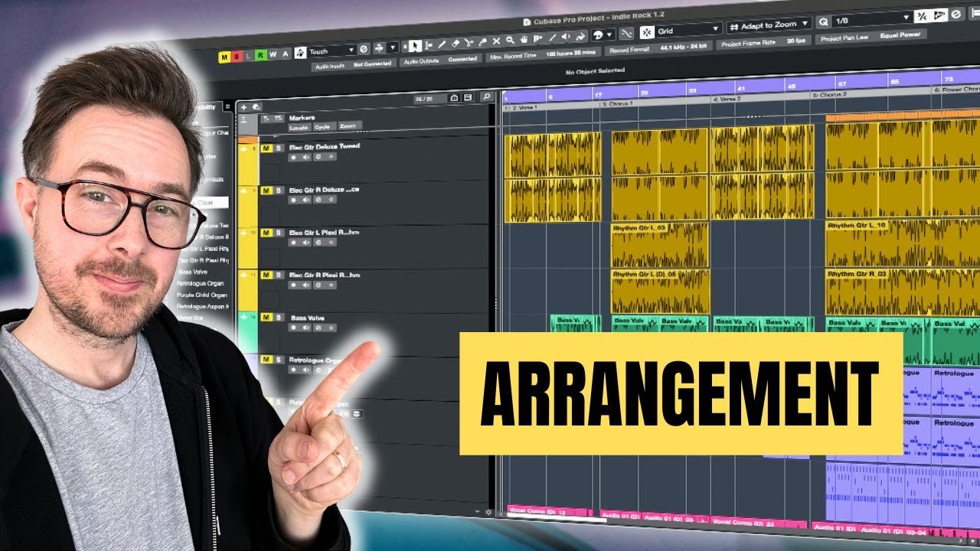Toggle global Mute M button
980x551 pixels.
tap(224, 57)
